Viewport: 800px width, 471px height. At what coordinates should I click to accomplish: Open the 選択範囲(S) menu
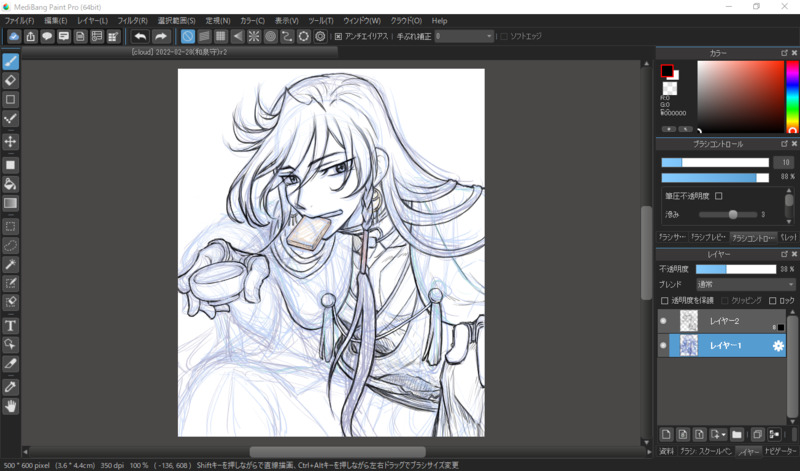click(177, 21)
